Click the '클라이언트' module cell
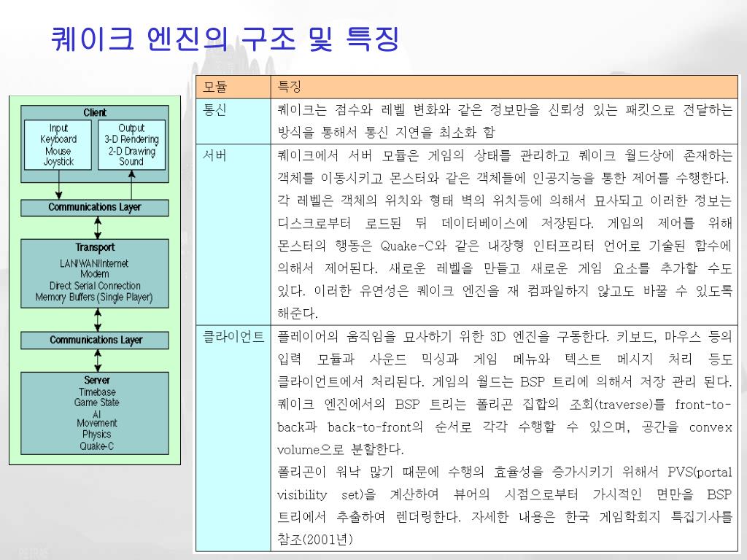 click(233, 438)
